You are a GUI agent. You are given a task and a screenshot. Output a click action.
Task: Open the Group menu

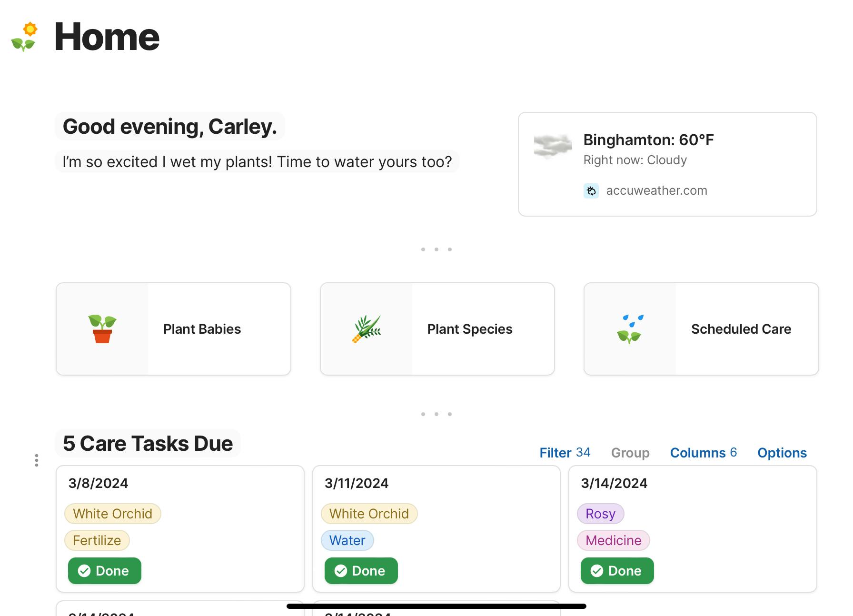pos(630,453)
